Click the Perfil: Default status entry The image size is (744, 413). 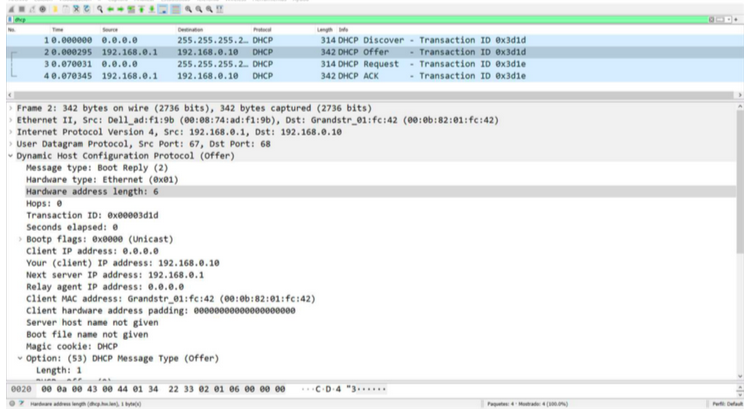click(727, 404)
